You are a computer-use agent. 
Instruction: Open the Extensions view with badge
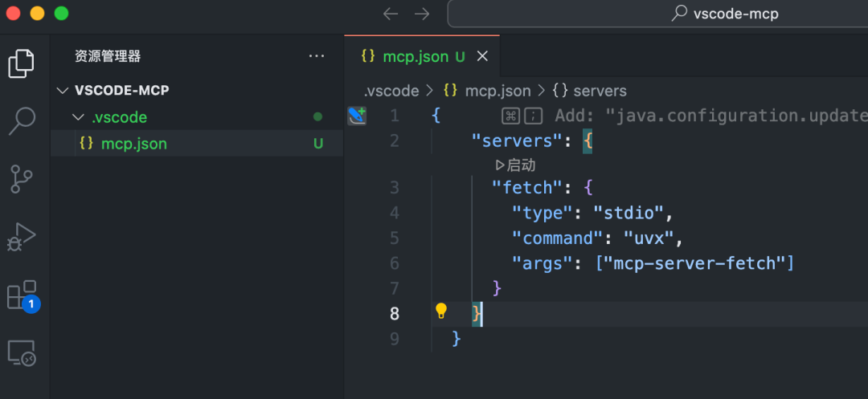(x=23, y=295)
